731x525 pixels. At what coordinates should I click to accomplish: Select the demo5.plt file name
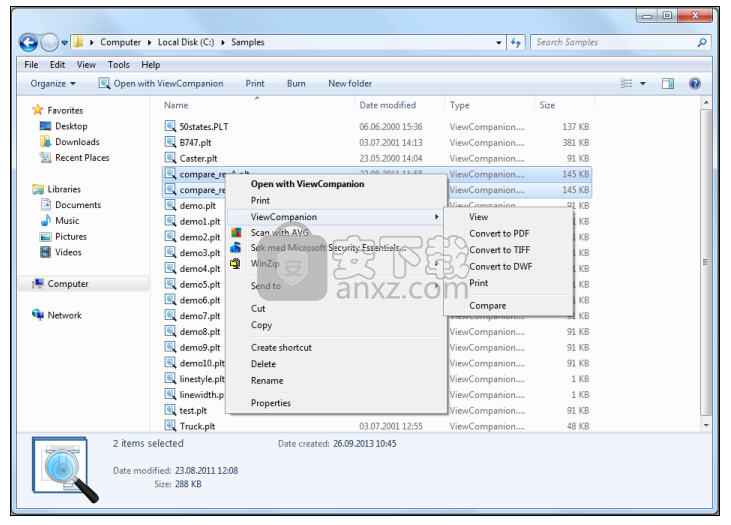(x=200, y=284)
